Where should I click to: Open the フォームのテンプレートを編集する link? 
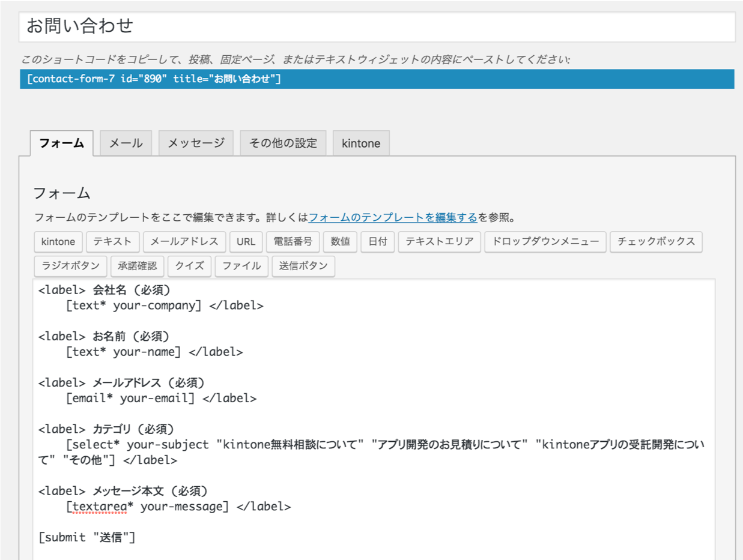pos(393,218)
